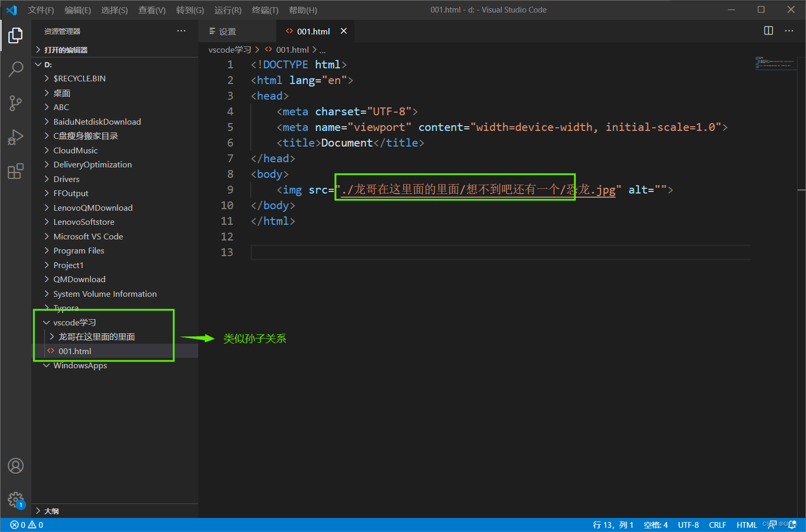
Task: Expand the 龙哥在这里面的里面 folder
Action: [x=115, y=337]
